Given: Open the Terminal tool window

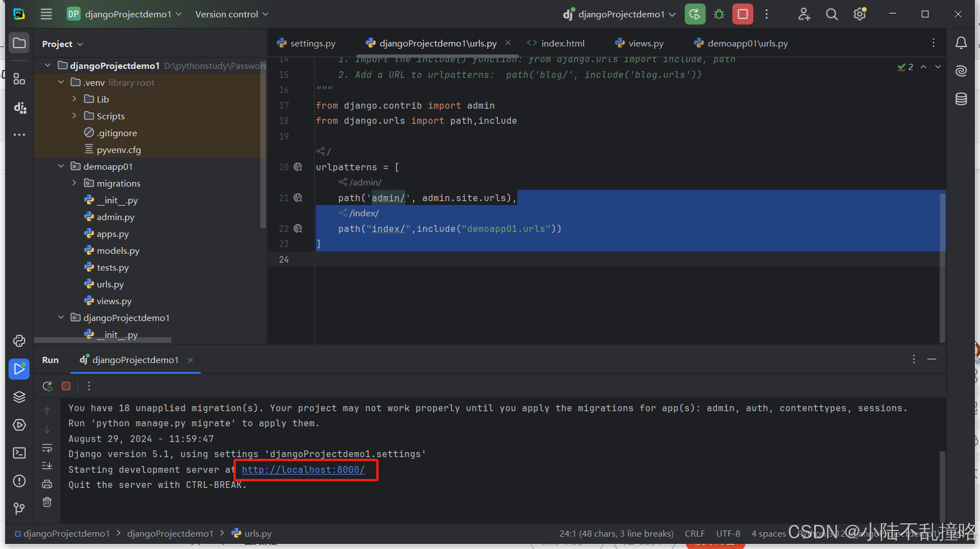Looking at the screenshot, I should 20,453.
